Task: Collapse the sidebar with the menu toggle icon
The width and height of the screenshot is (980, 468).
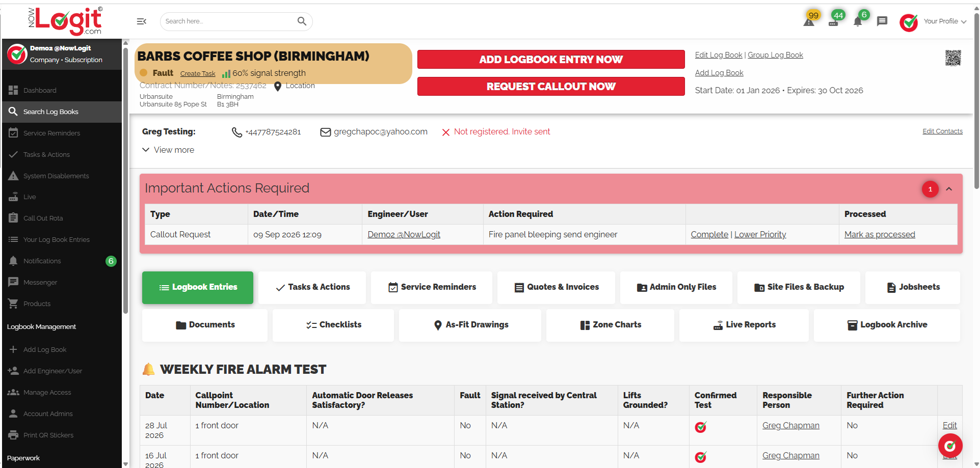Action: [142, 21]
